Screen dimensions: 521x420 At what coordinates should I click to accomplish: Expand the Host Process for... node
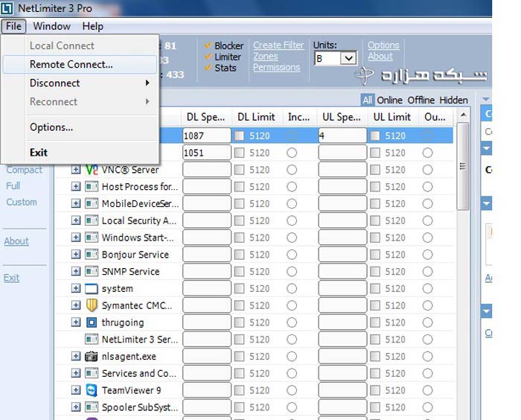pyautogui.click(x=76, y=187)
